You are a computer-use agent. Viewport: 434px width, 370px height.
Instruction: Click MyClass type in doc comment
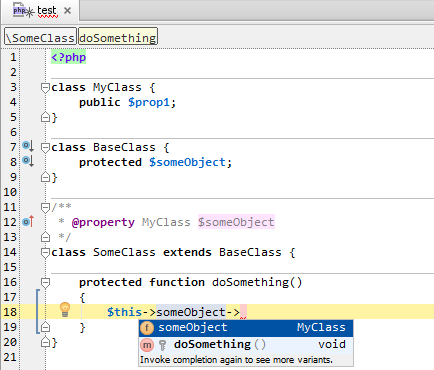coord(166,222)
